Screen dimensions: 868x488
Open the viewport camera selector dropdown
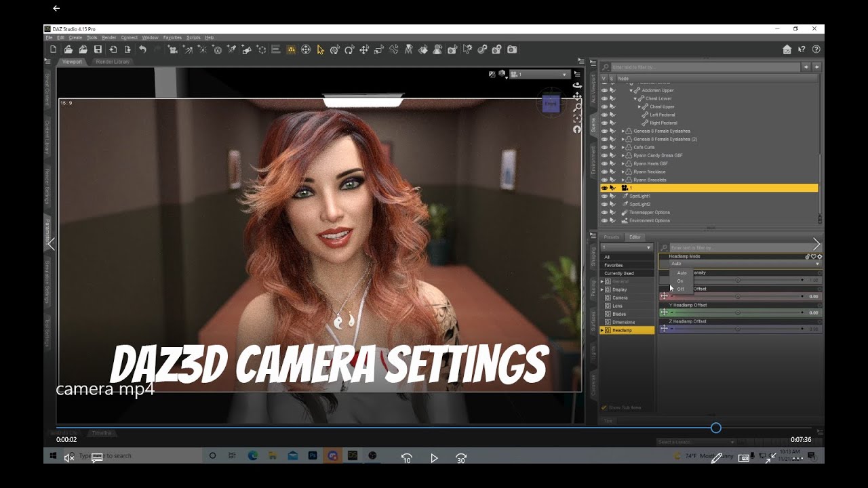(540, 75)
